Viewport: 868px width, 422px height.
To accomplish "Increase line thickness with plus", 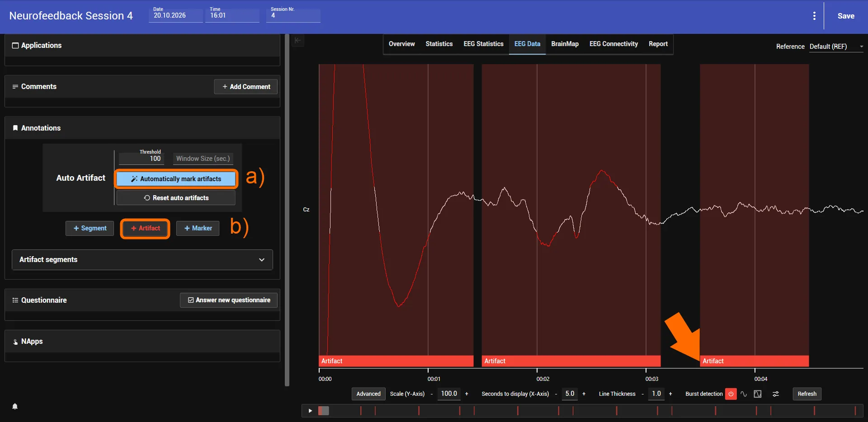I will (x=670, y=394).
